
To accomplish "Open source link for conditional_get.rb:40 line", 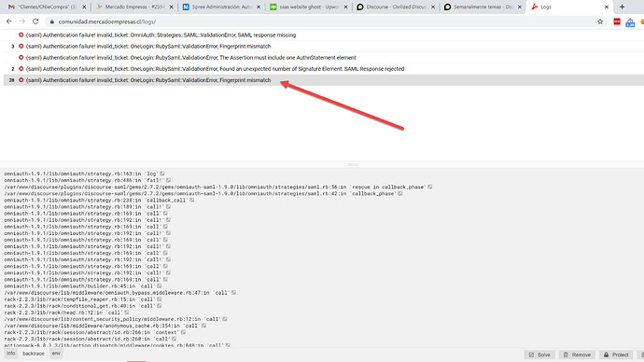I will [x=160, y=306].
